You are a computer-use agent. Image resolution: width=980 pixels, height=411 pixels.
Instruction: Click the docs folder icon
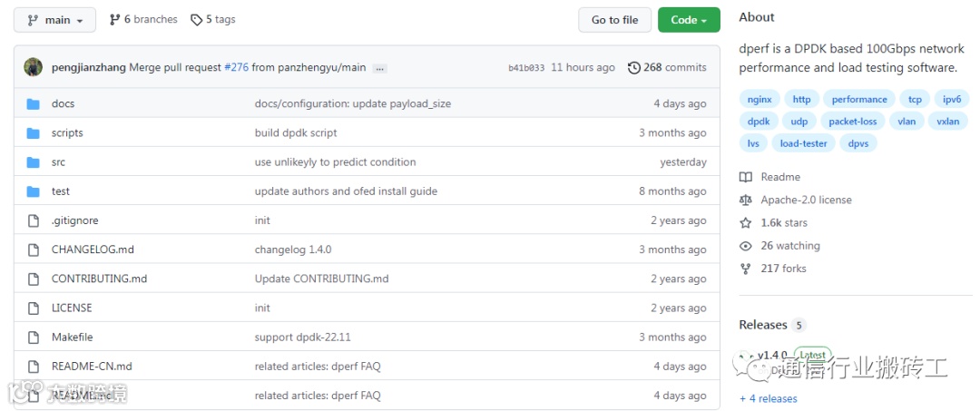(34, 103)
